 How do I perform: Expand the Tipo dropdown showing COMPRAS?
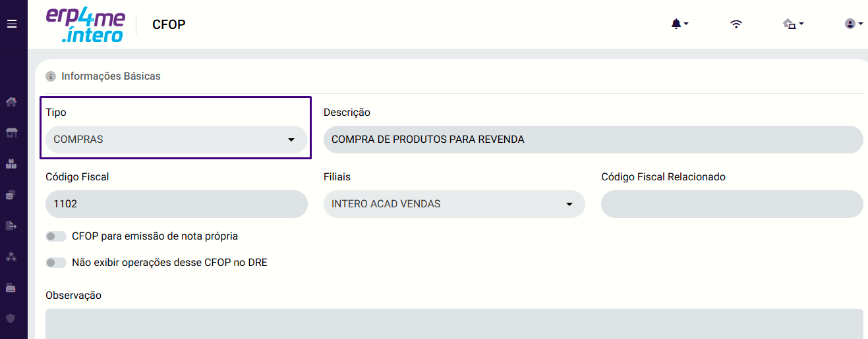click(x=177, y=140)
